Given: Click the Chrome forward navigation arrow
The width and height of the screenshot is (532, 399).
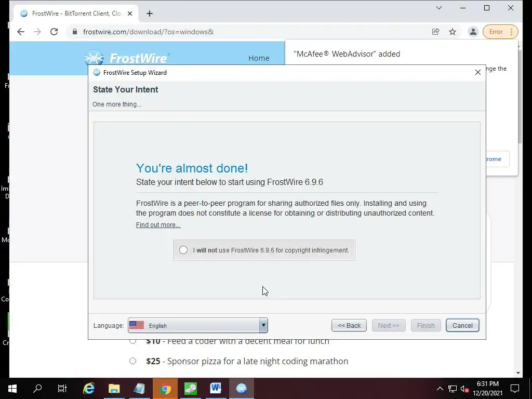Looking at the screenshot, I should 37,32.
